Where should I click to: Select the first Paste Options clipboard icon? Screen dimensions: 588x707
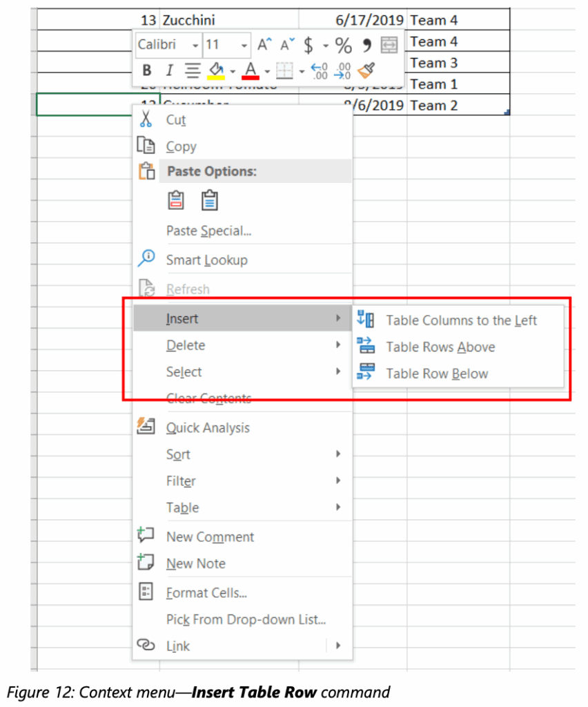point(176,200)
